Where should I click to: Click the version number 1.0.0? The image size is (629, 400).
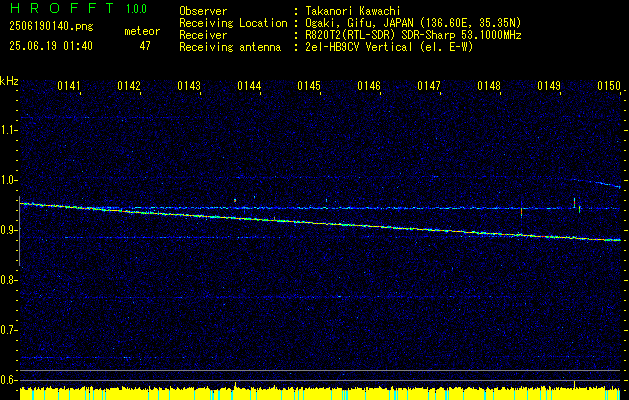[x=136, y=9]
